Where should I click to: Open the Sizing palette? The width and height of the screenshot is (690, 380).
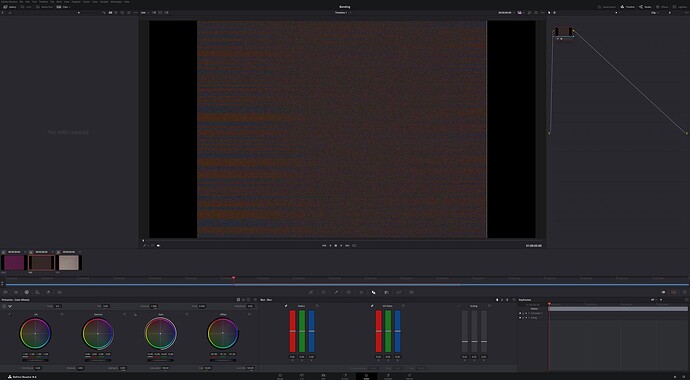(399, 292)
